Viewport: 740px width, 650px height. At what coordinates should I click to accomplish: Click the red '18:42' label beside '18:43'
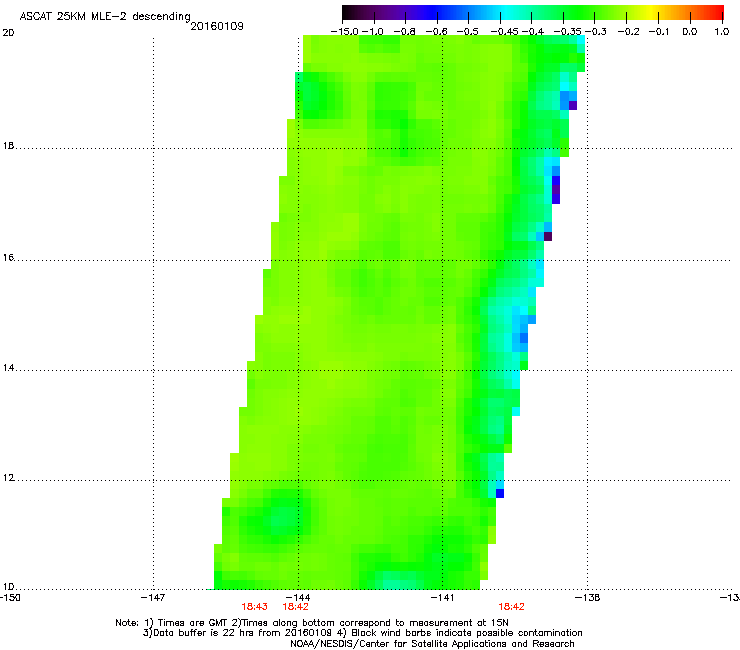point(295,607)
